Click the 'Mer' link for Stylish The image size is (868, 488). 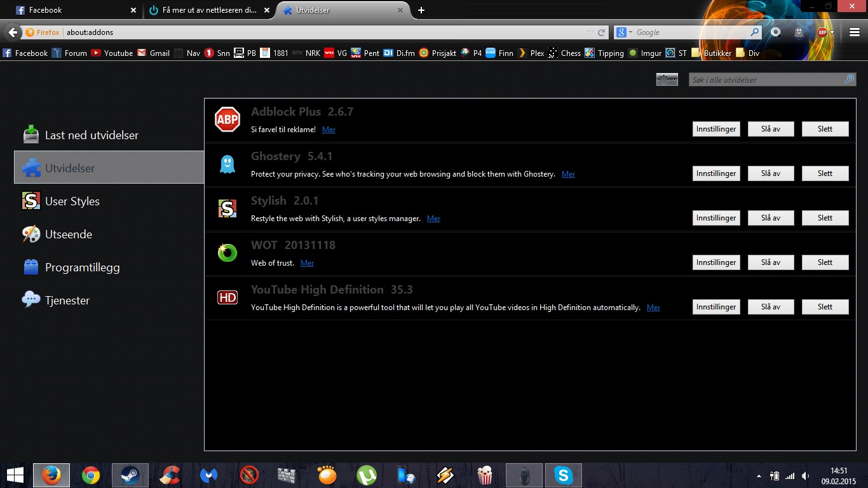(x=433, y=219)
